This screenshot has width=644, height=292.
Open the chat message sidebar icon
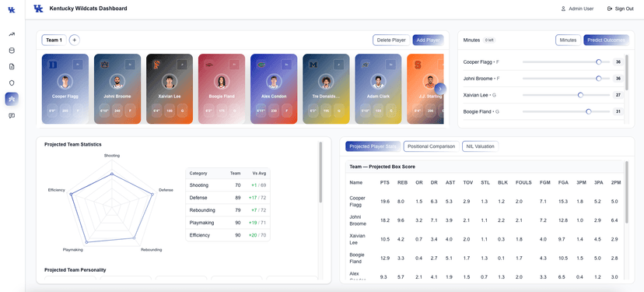click(12, 115)
